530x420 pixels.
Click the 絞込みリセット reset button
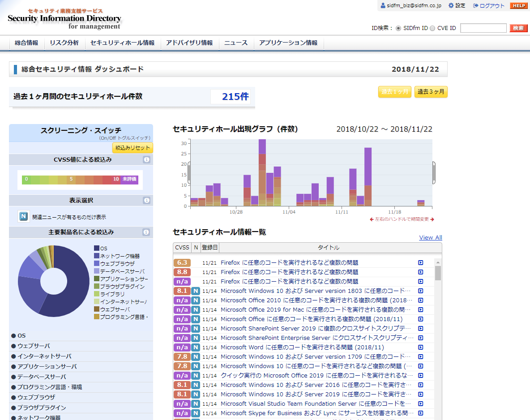point(132,148)
